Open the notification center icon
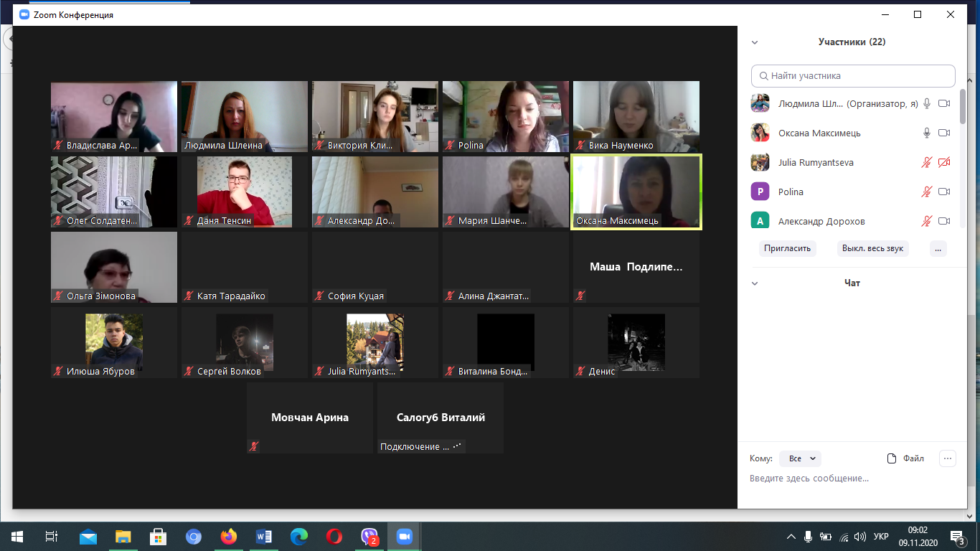 (x=958, y=537)
